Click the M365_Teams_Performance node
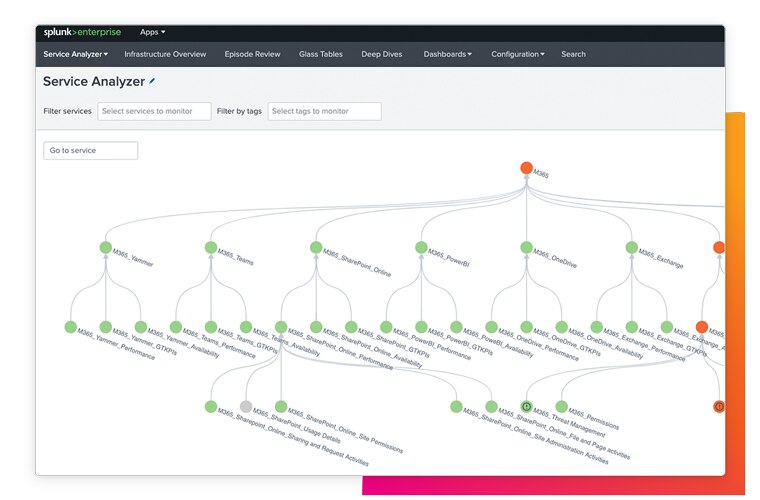The height and width of the screenshot is (500, 760). click(176, 327)
